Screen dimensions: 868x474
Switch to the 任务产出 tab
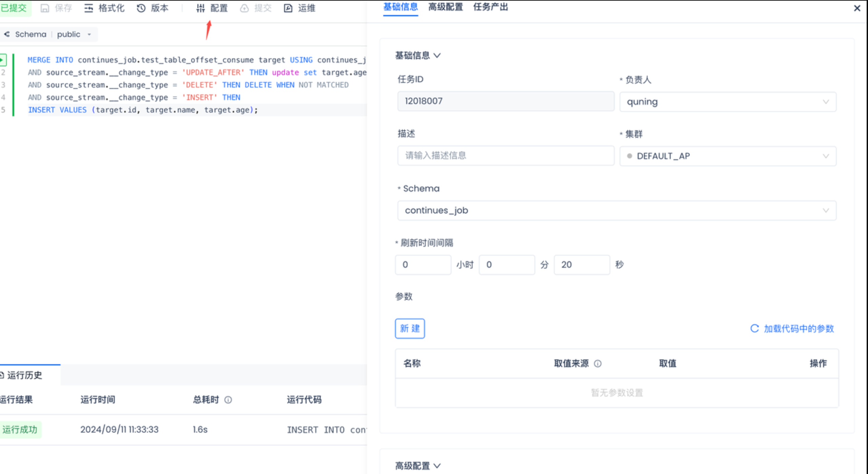pyautogui.click(x=490, y=7)
